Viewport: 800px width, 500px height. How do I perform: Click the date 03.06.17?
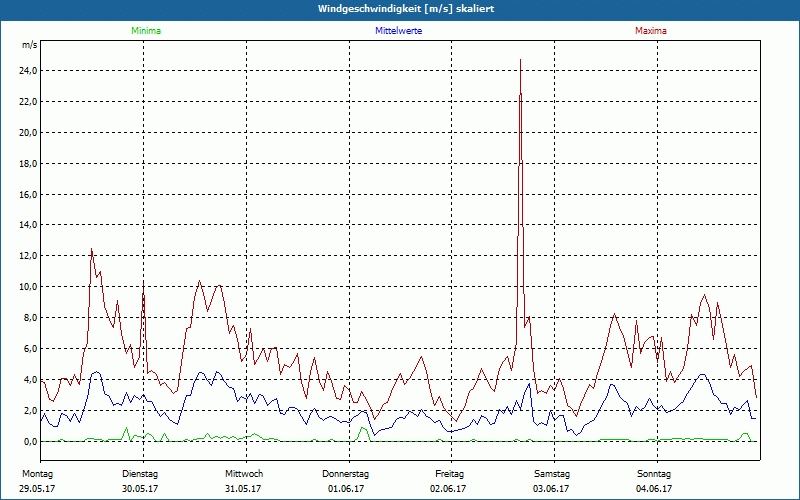click(x=551, y=489)
